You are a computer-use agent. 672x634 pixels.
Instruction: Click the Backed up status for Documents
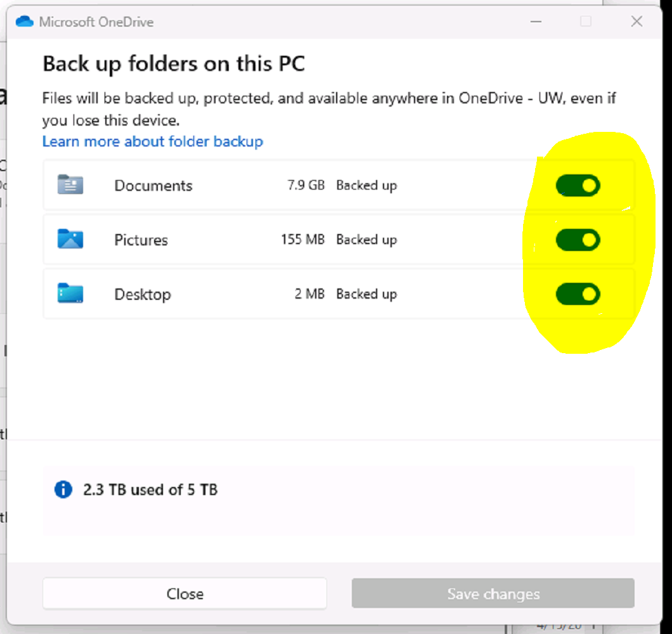[x=366, y=186]
